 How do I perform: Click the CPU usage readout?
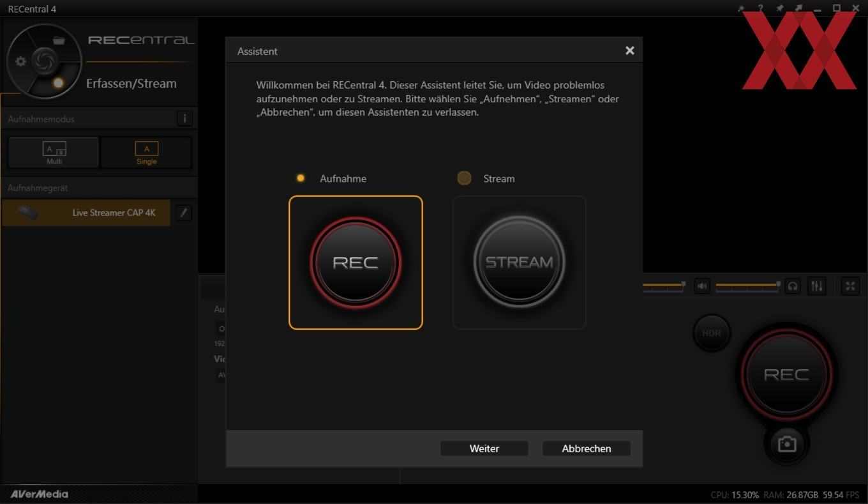735,495
